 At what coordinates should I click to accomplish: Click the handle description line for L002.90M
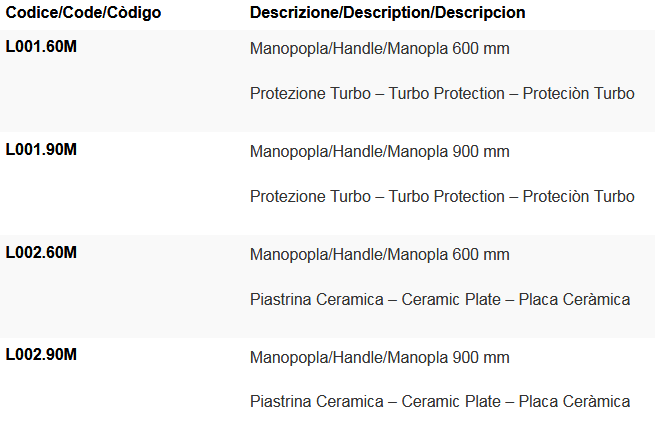[379, 357]
